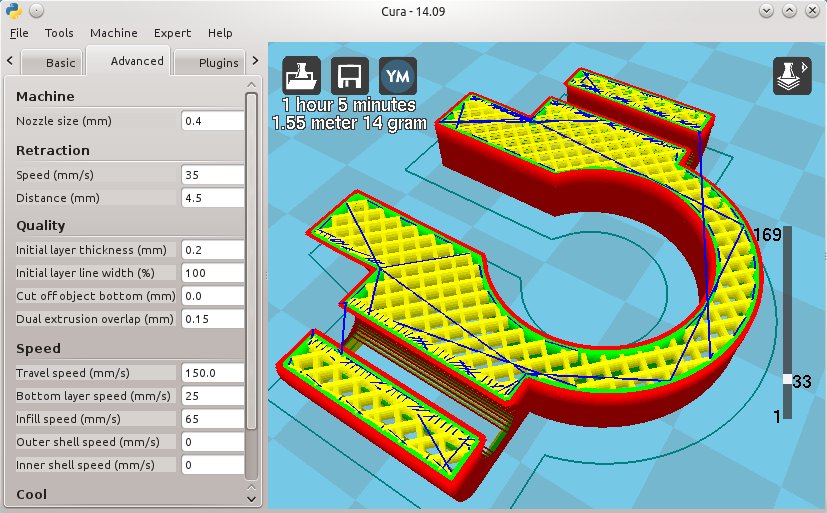
Task: Click the round button beside the title bar Python icon
Action: (35, 10)
